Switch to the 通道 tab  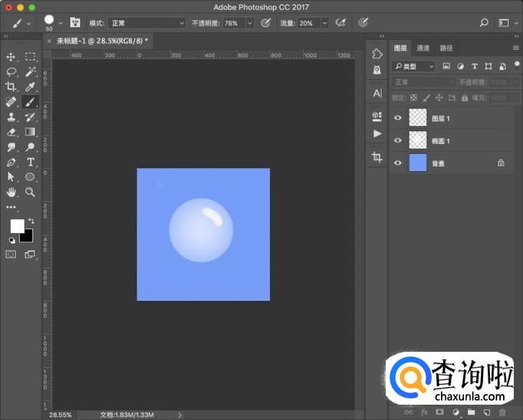tap(423, 48)
